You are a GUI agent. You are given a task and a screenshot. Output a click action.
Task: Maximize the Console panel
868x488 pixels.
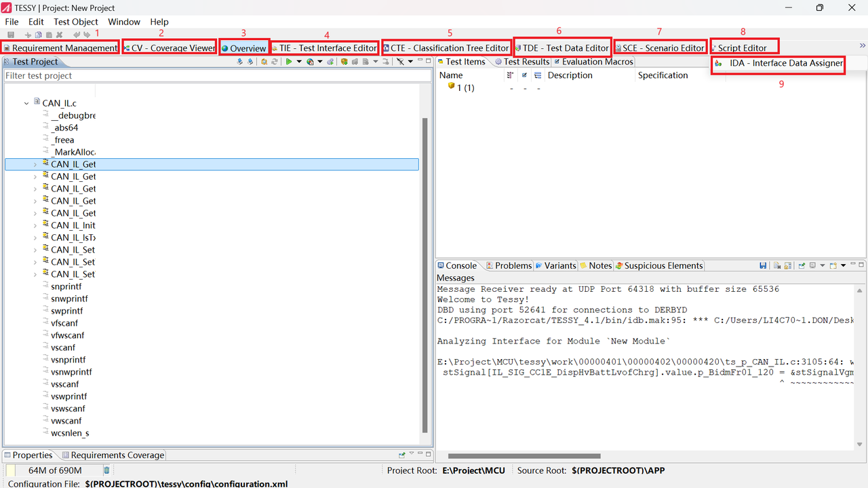point(861,265)
